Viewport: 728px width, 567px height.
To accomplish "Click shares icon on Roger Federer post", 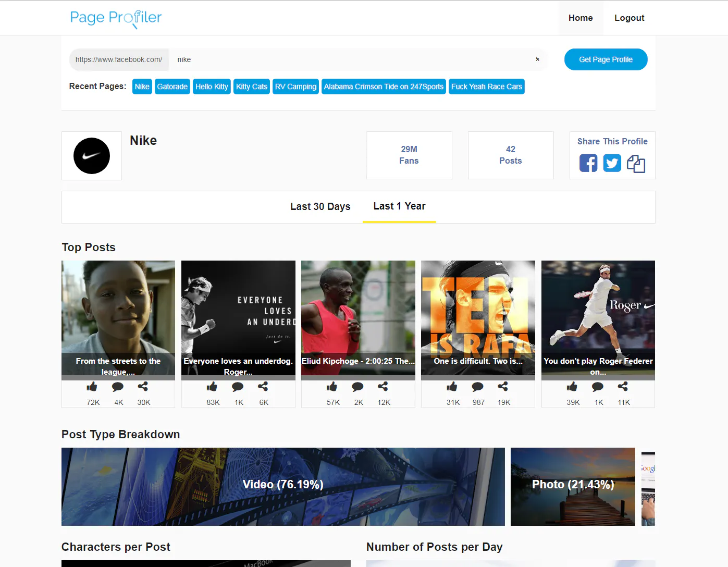I will 623,387.
